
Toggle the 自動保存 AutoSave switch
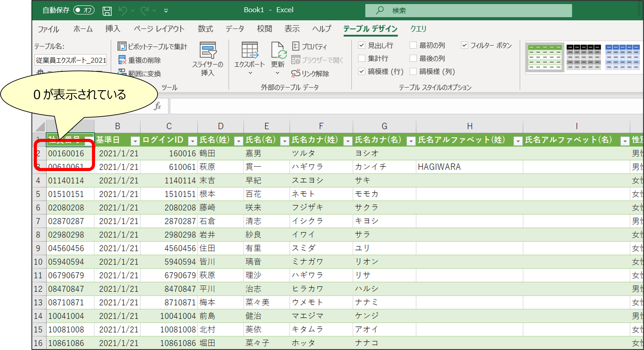pos(84,10)
